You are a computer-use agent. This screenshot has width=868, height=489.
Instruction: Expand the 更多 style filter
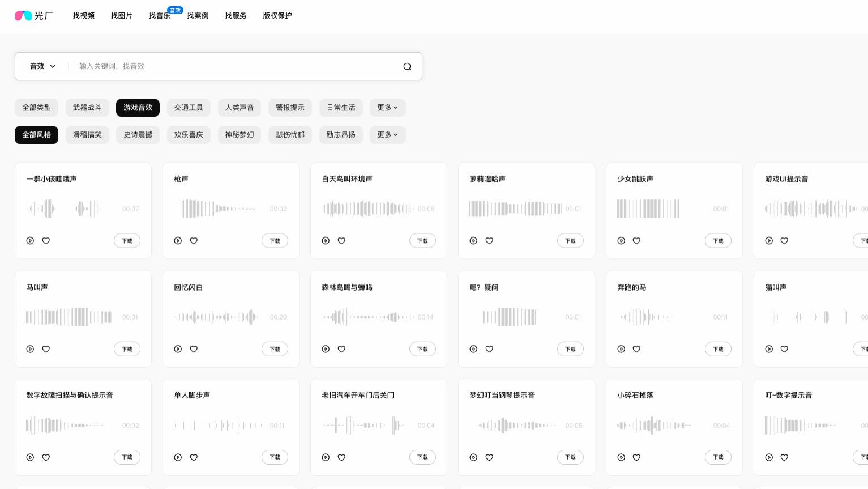[387, 135]
